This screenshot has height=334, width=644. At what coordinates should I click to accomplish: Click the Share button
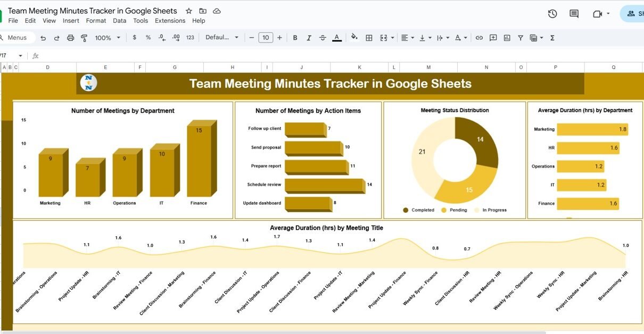click(633, 14)
